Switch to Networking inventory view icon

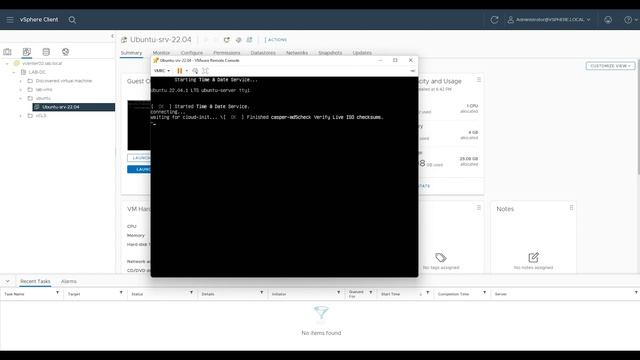click(x=65, y=52)
